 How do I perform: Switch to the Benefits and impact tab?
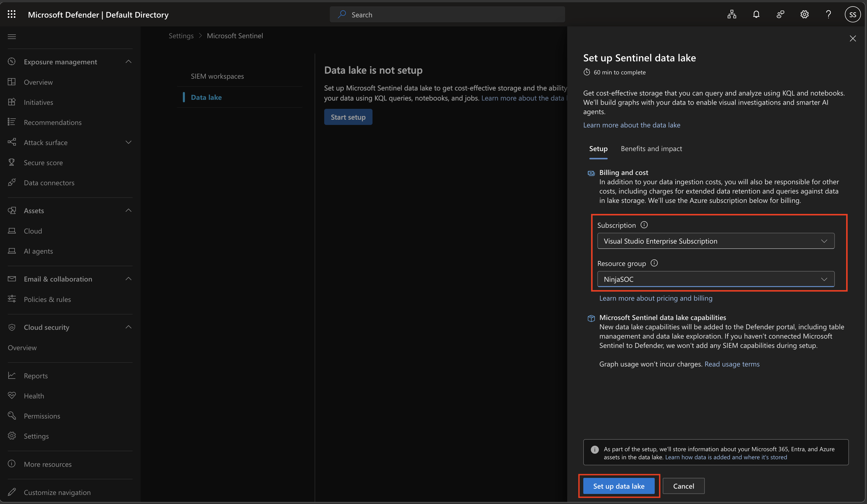(651, 149)
